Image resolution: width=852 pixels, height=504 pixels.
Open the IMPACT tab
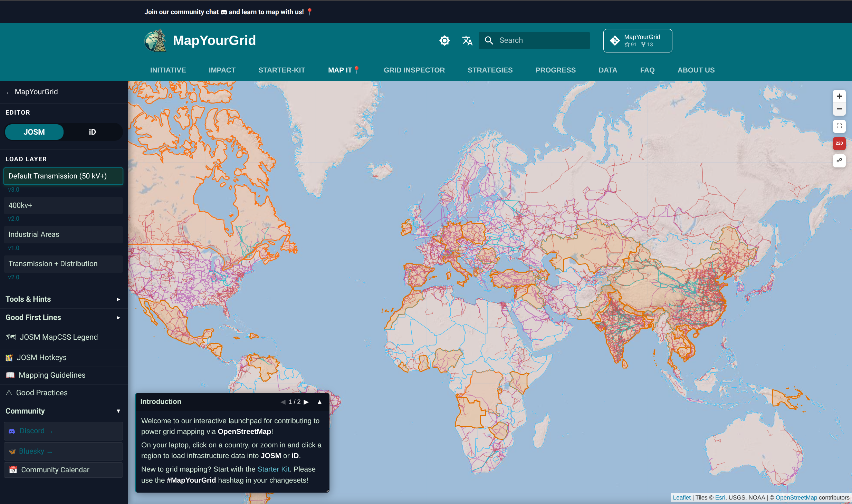222,70
